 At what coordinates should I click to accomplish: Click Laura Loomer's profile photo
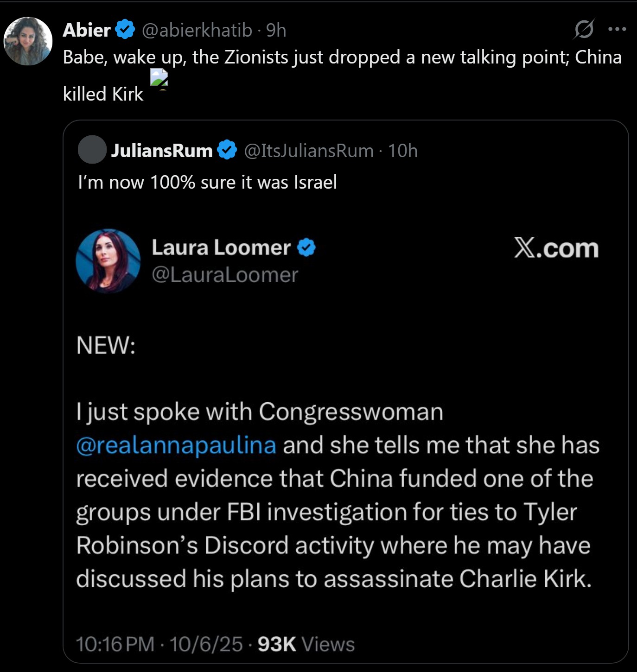pos(108,261)
